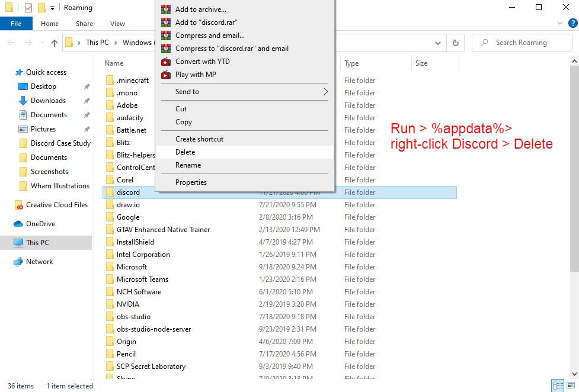Select Add to "discord.rar" menu entry

[245, 23]
